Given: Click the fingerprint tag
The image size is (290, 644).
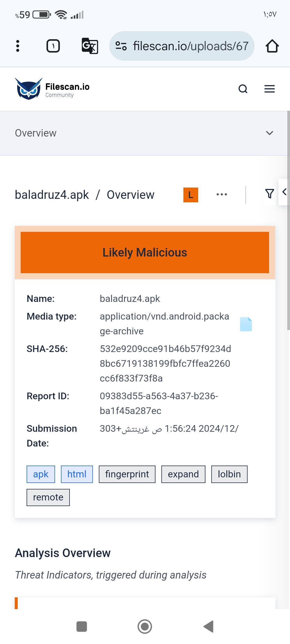Looking at the screenshot, I should (x=127, y=474).
